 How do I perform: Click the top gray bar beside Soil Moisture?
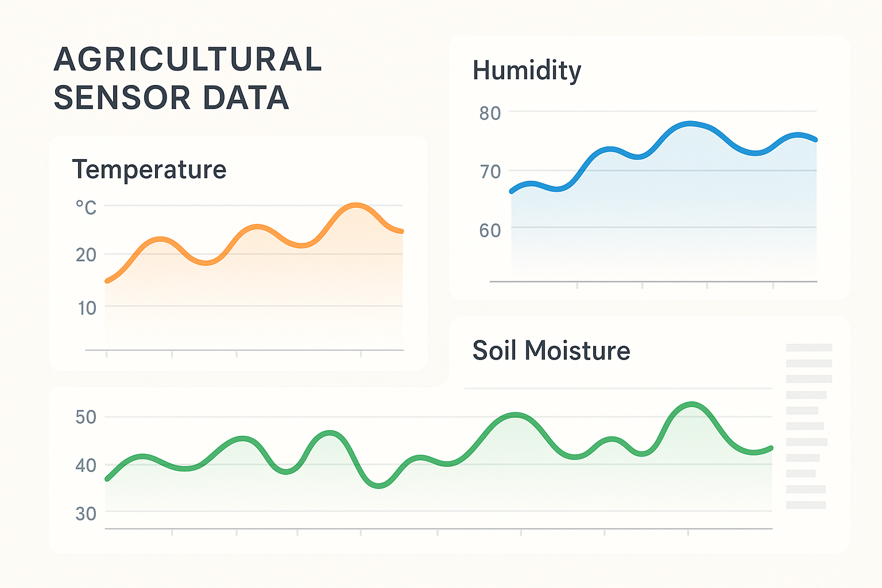[809, 347]
